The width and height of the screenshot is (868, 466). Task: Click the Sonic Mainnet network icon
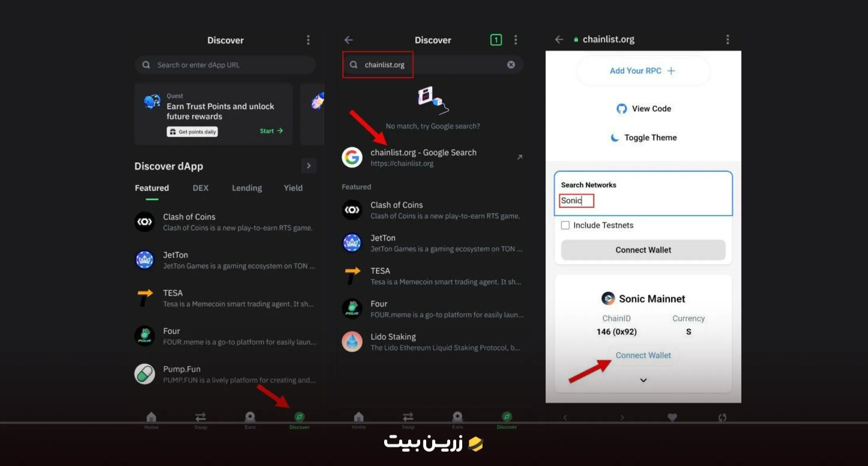click(x=607, y=298)
